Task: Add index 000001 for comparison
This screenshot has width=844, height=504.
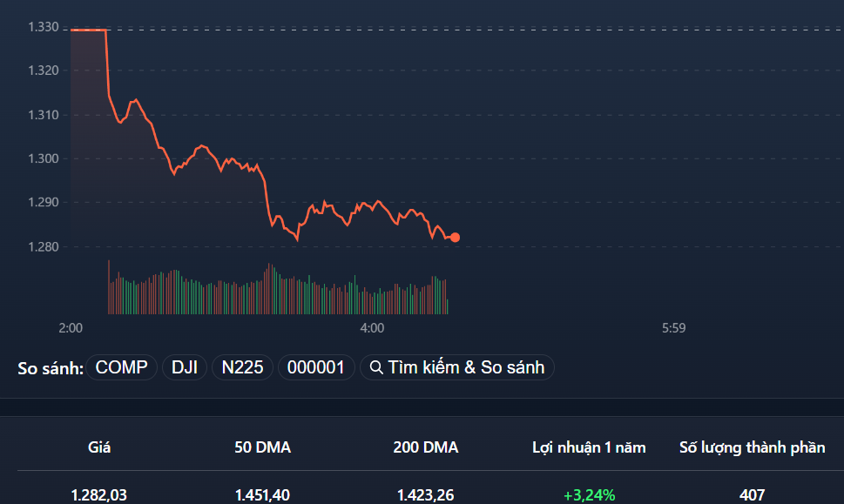Action: [x=315, y=366]
